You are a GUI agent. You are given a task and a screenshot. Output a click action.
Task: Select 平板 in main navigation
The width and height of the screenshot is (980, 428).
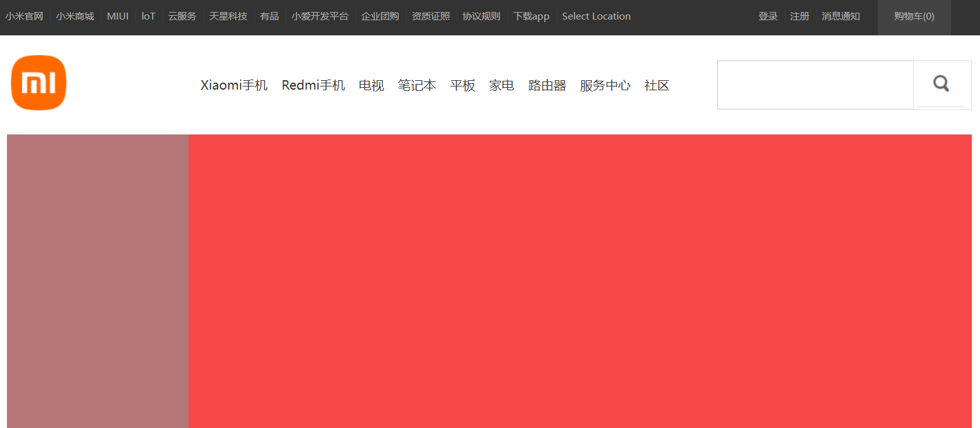point(463,85)
